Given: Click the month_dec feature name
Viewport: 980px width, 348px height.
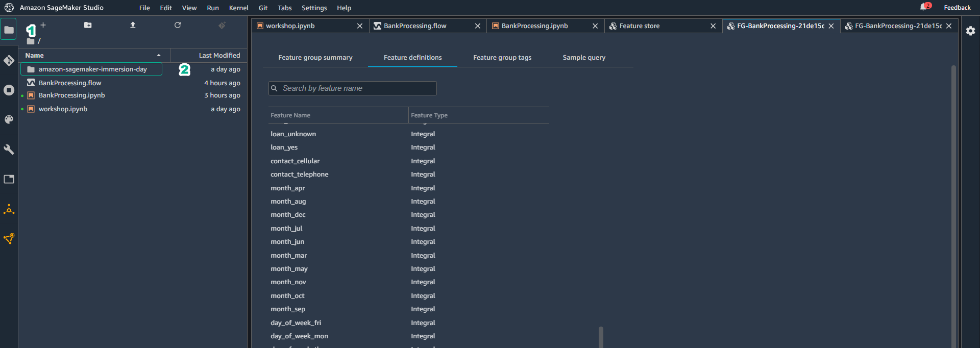Looking at the screenshot, I should [288, 215].
